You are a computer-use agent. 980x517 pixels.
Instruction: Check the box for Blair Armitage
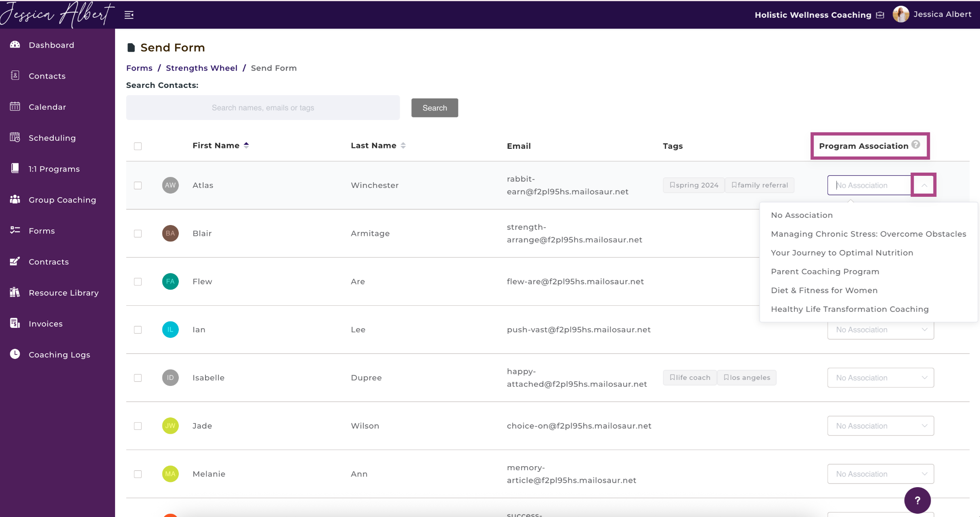pyautogui.click(x=138, y=233)
